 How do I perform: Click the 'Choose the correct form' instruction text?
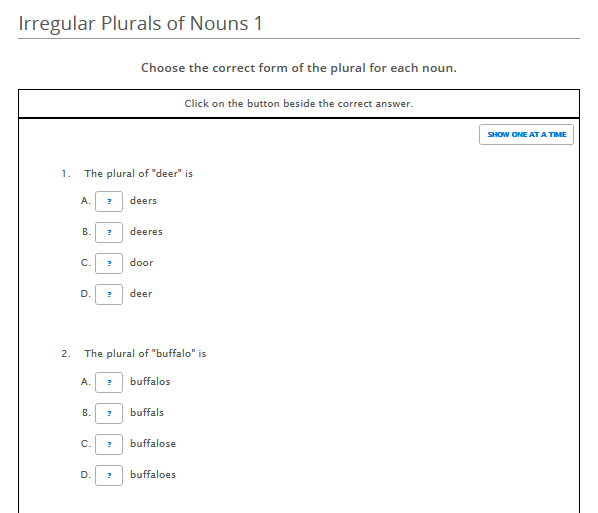[x=299, y=68]
